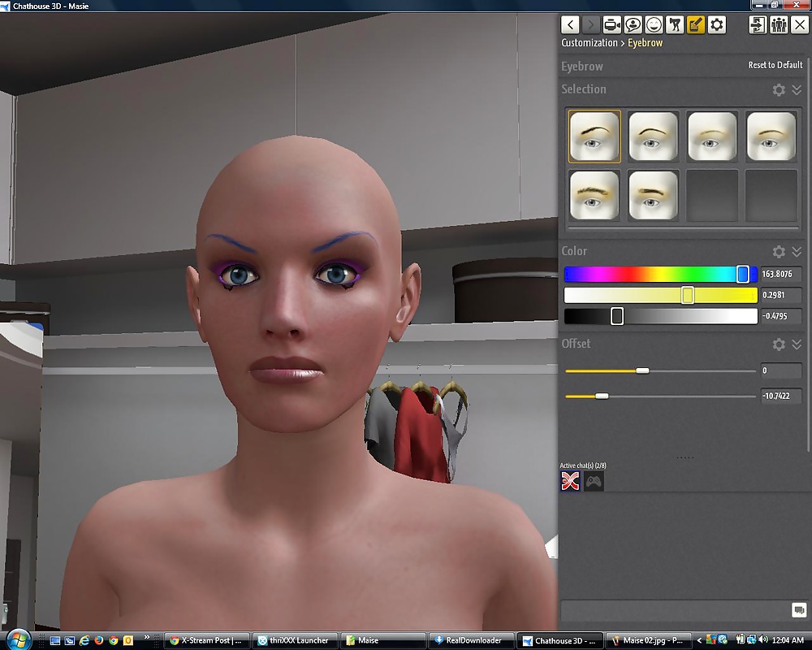Switch to thriXXX Launcher in taskbar
Image resolution: width=812 pixels, height=650 pixels.
(294, 640)
